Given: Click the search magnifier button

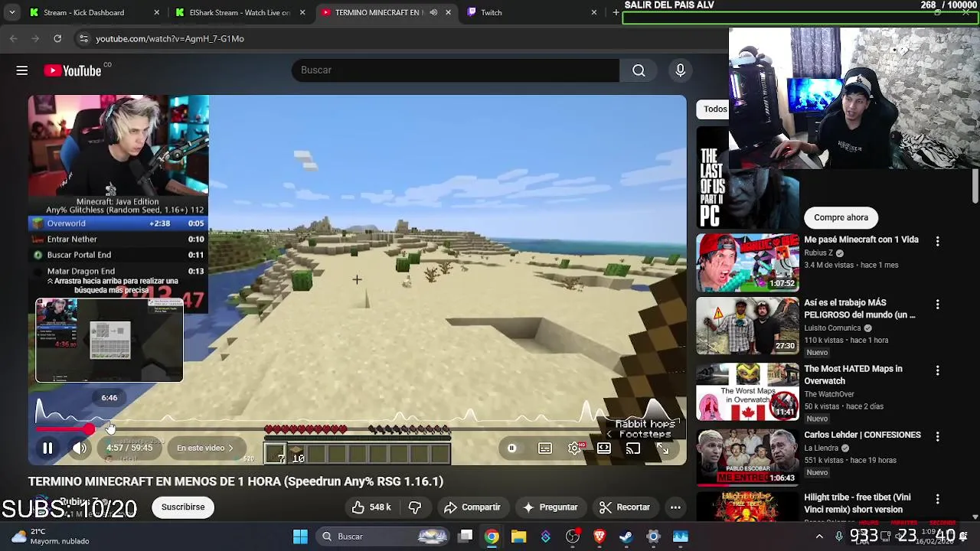Looking at the screenshot, I should [x=639, y=70].
